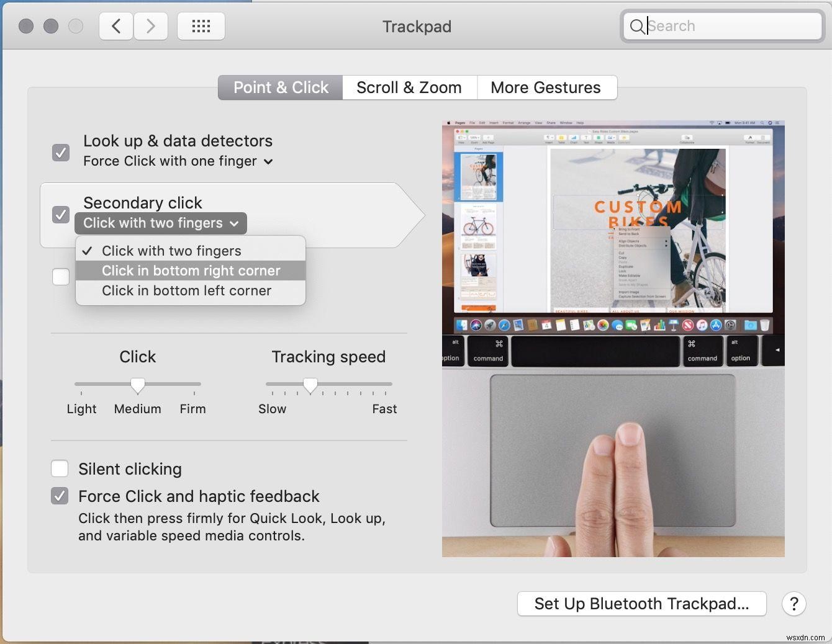Set the Click slider to Firm
Viewport: 832px width, 644px height.
(x=192, y=385)
